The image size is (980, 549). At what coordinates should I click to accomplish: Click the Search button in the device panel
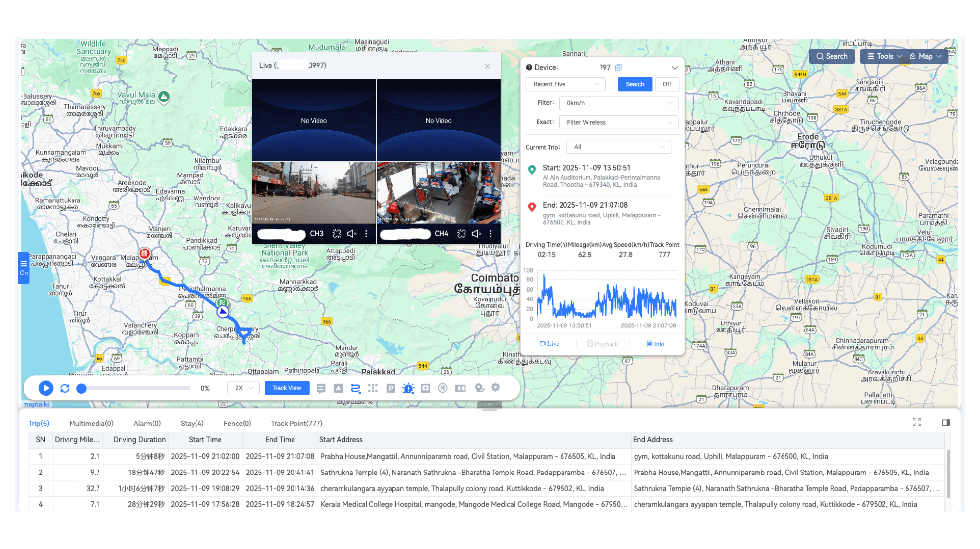(635, 84)
